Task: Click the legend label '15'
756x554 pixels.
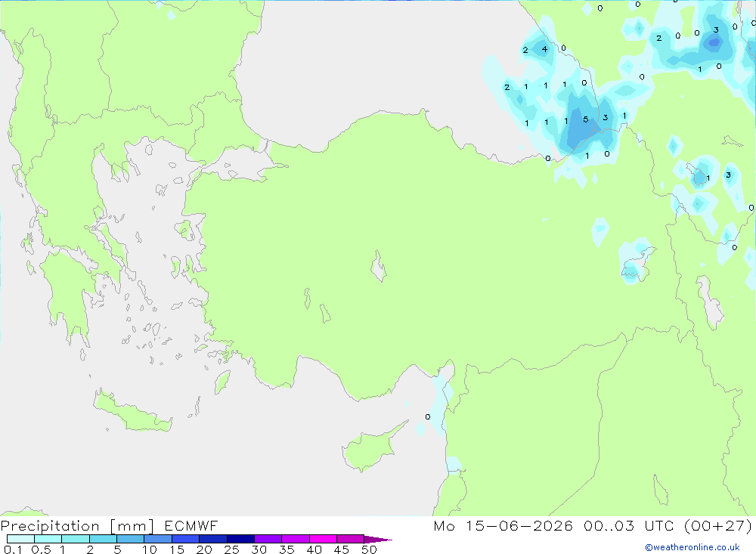Action: pyautogui.click(x=177, y=549)
